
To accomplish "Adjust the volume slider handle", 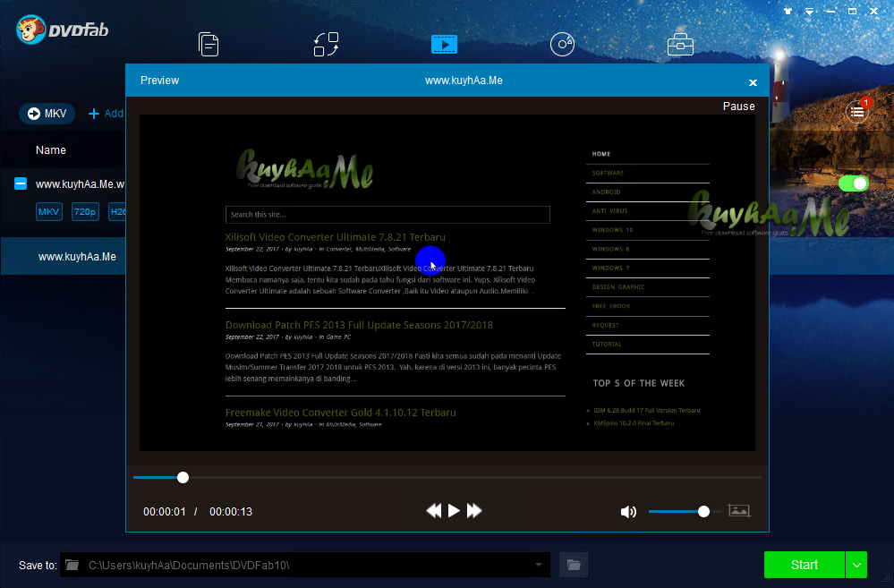I will [x=703, y=512].
